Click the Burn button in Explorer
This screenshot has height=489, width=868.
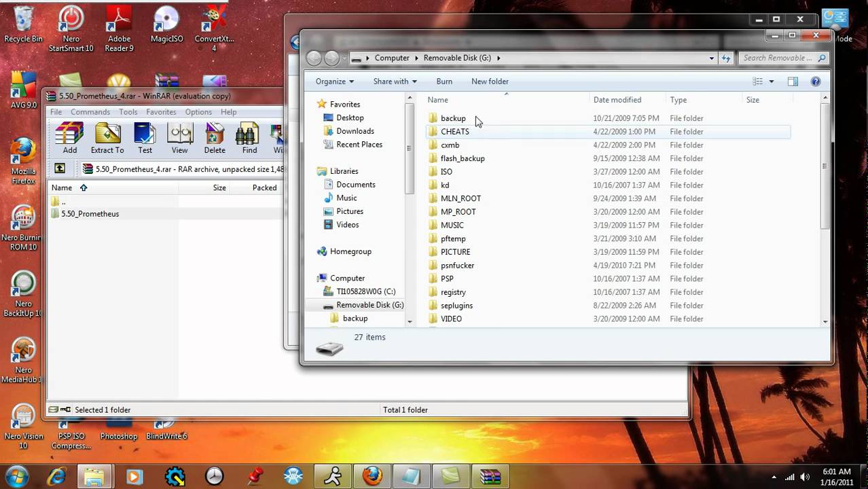[444, 81]
